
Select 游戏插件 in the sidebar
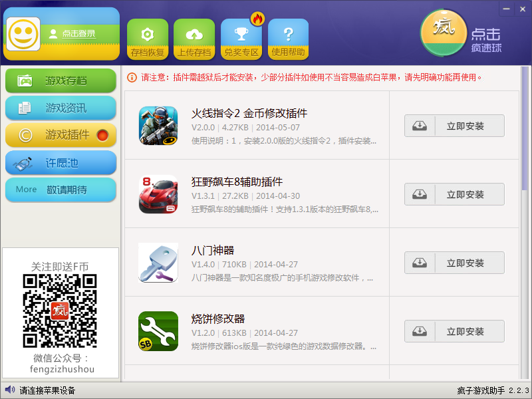coord(61,135)
